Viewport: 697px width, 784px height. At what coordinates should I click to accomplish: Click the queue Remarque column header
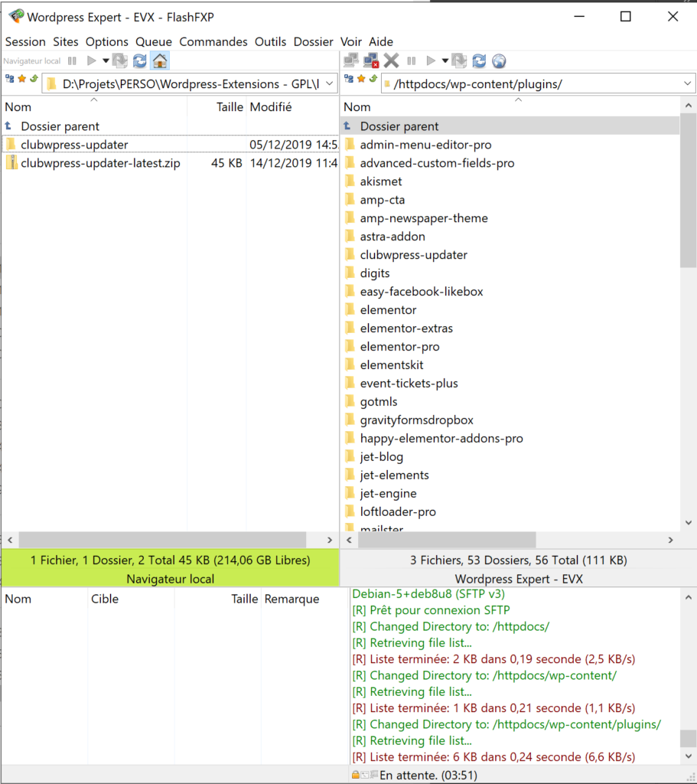(303, 599)
